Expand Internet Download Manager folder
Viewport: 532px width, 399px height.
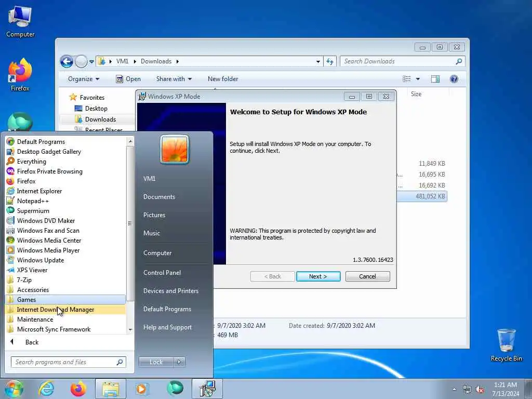point(65,309)
